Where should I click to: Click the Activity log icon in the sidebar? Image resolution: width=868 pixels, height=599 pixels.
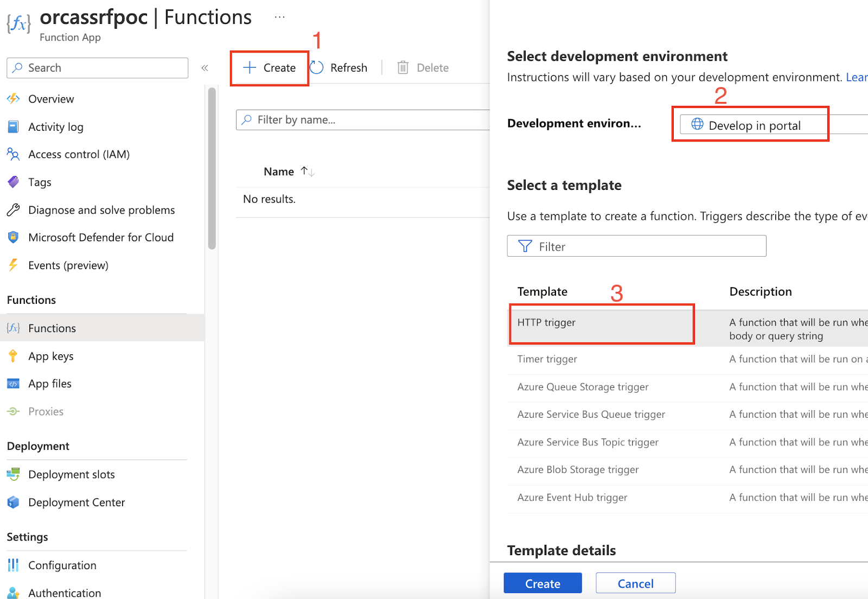tap(14, 126)
